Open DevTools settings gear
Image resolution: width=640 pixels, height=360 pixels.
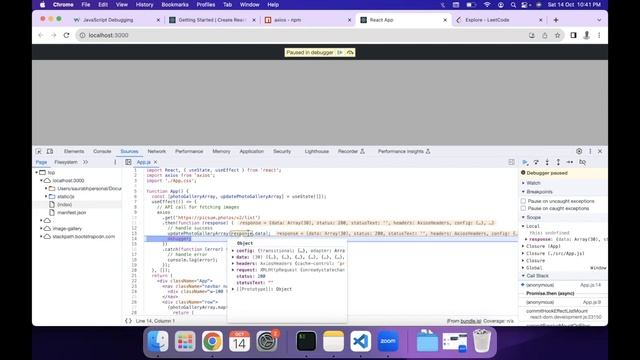click(579, 151)
